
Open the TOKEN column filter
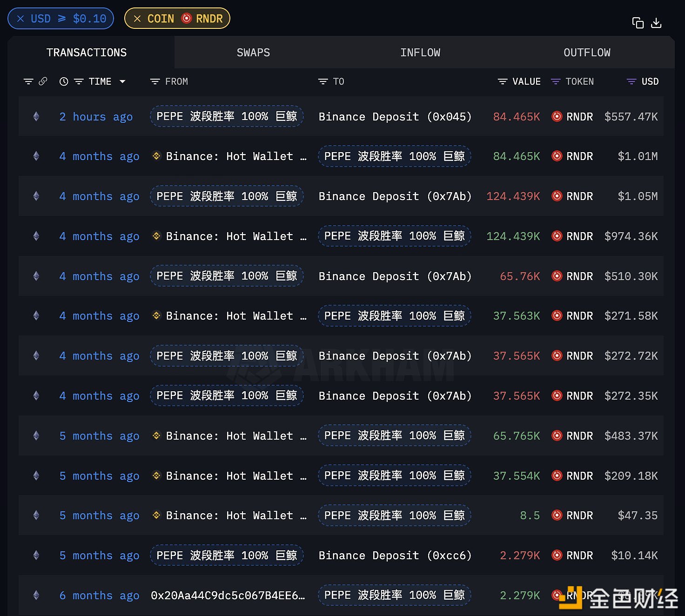click(x=555, y=81)
